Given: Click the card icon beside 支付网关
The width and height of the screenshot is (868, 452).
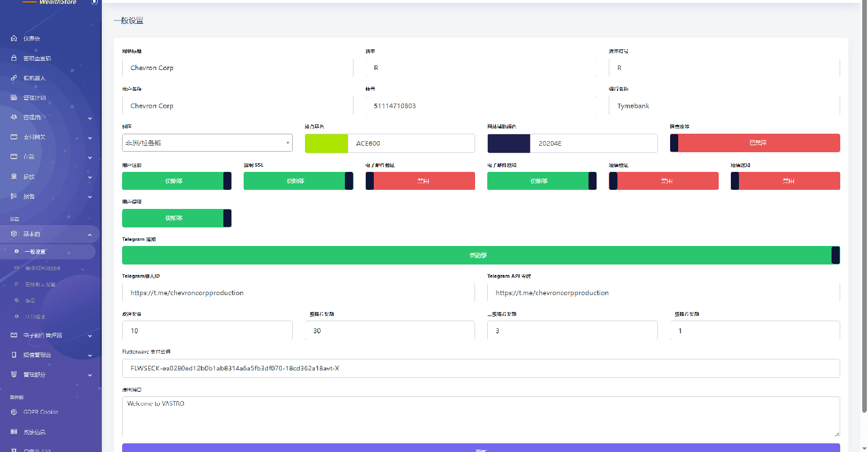Looking at the screenshot, I should coord(14,137).
